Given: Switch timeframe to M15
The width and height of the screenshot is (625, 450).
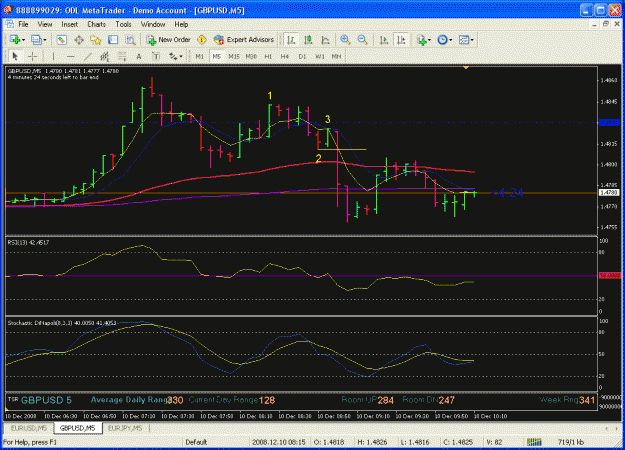Looking at the screenshot, I should 234,57.
